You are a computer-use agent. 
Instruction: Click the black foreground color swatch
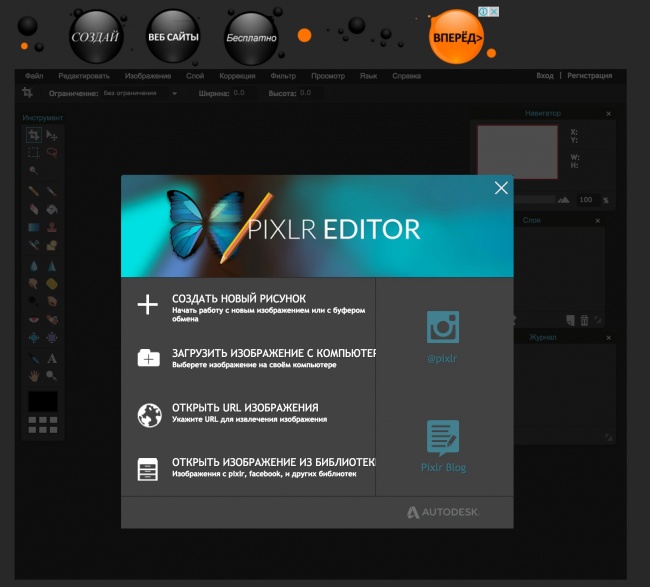pos(42,400)
